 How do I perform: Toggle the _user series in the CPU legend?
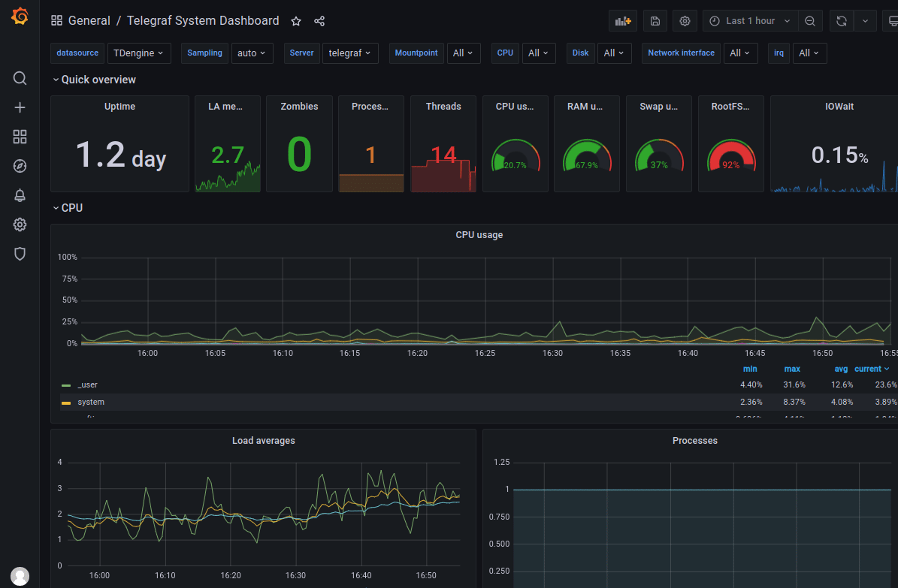click(87, 384)
